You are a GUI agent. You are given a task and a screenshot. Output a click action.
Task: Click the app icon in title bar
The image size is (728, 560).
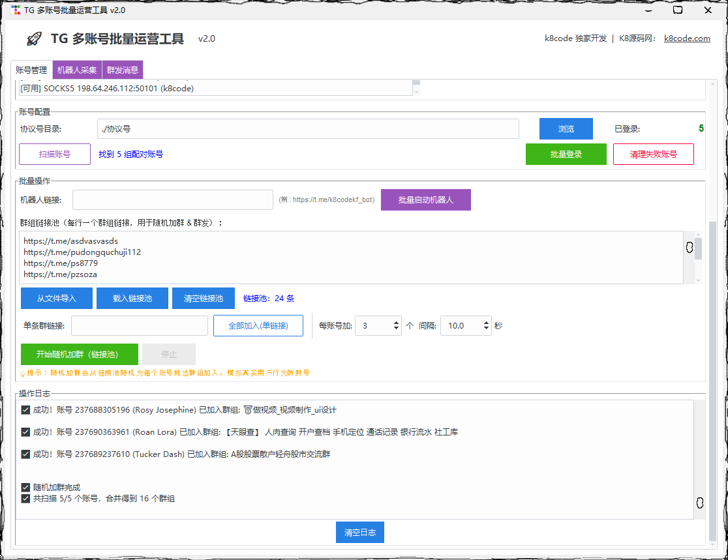point(16,10)
